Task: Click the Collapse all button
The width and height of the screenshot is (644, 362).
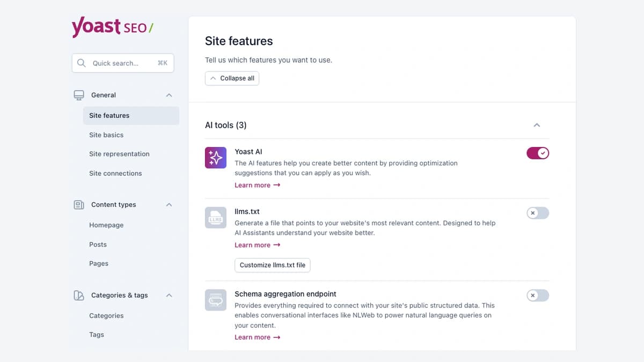Action: pyautogui.click(x=232, y=78)
